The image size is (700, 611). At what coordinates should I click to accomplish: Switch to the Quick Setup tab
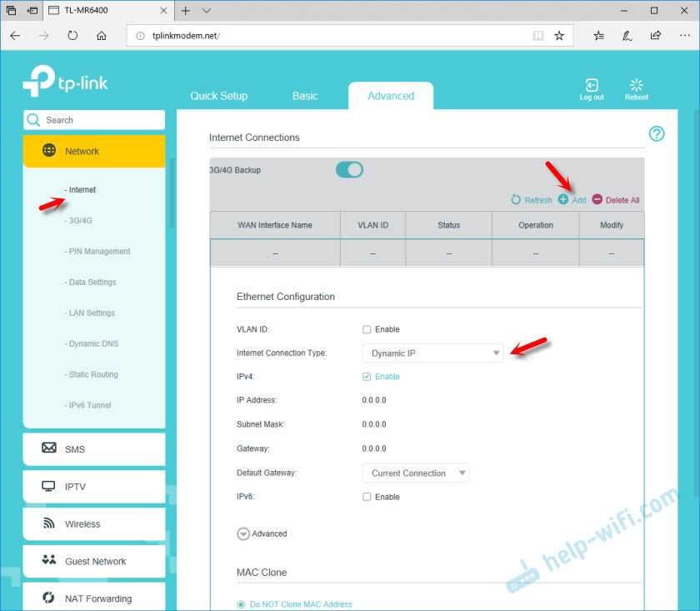(218, 96)
